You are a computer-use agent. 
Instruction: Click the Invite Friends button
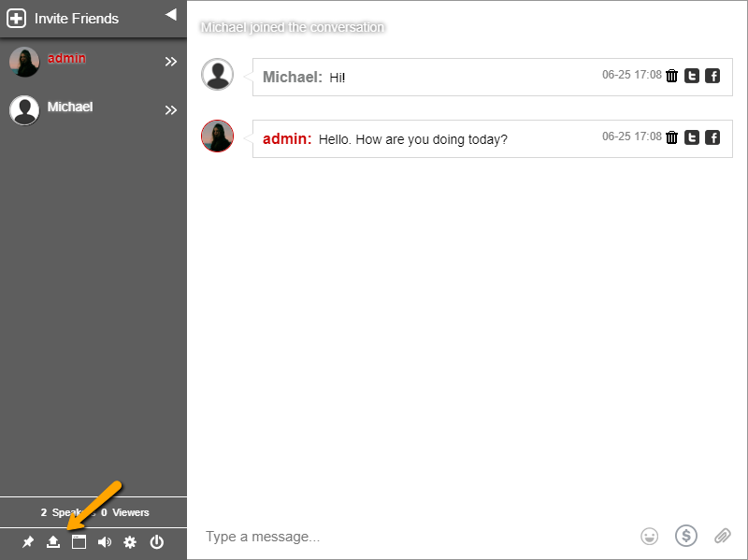click(65, 18)
